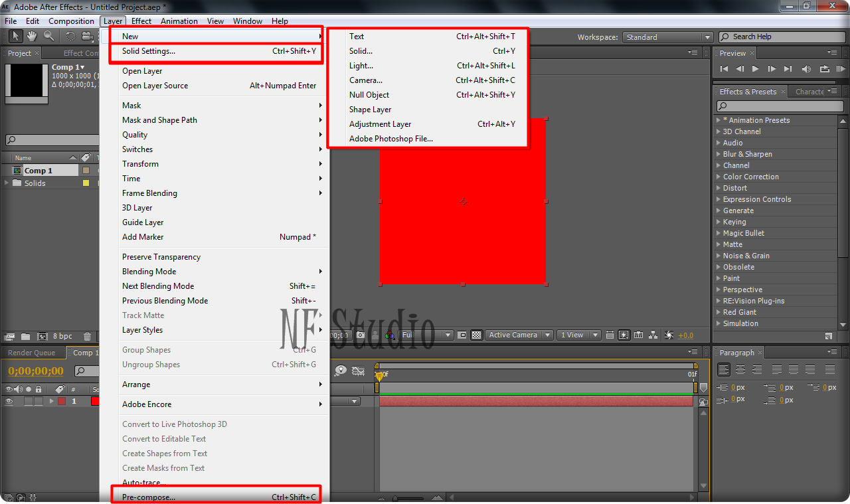Toggle loop playback in Preview panel
This screenshot has height=504, width=850.
pos(825,69)
